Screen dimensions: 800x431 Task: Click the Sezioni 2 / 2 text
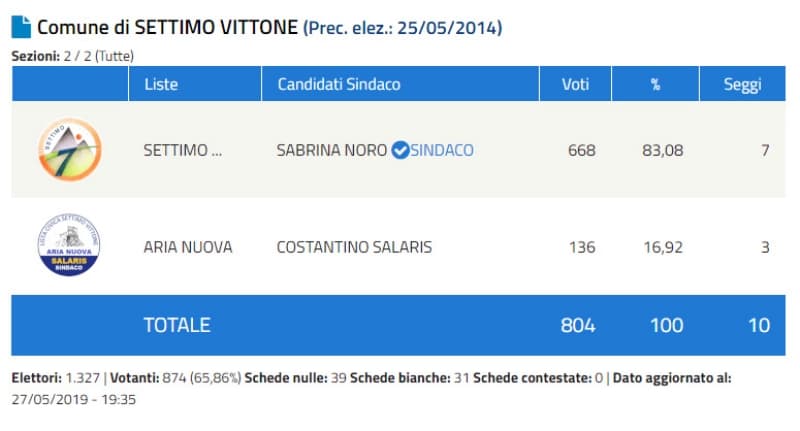click(72, 56)
